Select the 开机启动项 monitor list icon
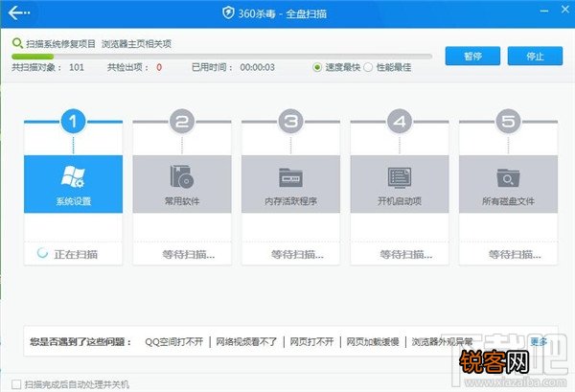 (x=400, y=177)
